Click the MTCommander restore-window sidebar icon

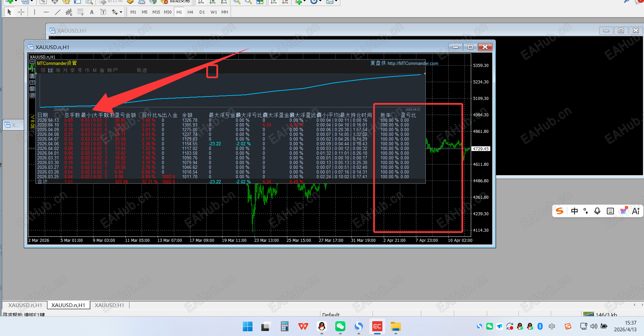32,95
